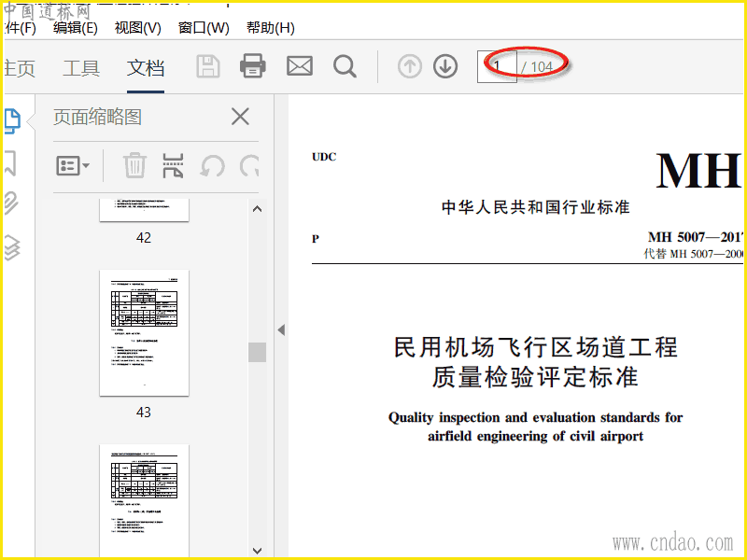Rotate page counterclockwise icon
747x560 pixels.
tap(213, 166)
